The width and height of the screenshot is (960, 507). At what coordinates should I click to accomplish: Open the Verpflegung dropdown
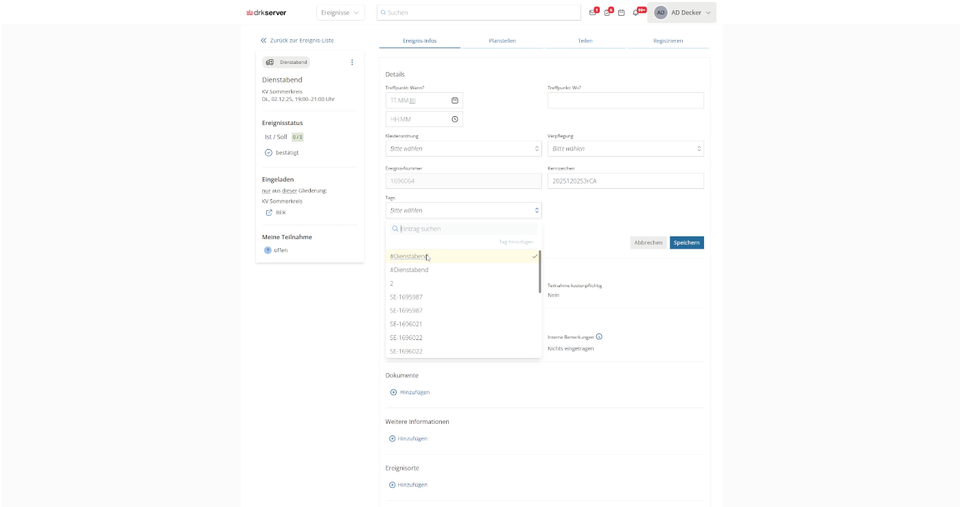pyautogui.click(x=625, y=149)
